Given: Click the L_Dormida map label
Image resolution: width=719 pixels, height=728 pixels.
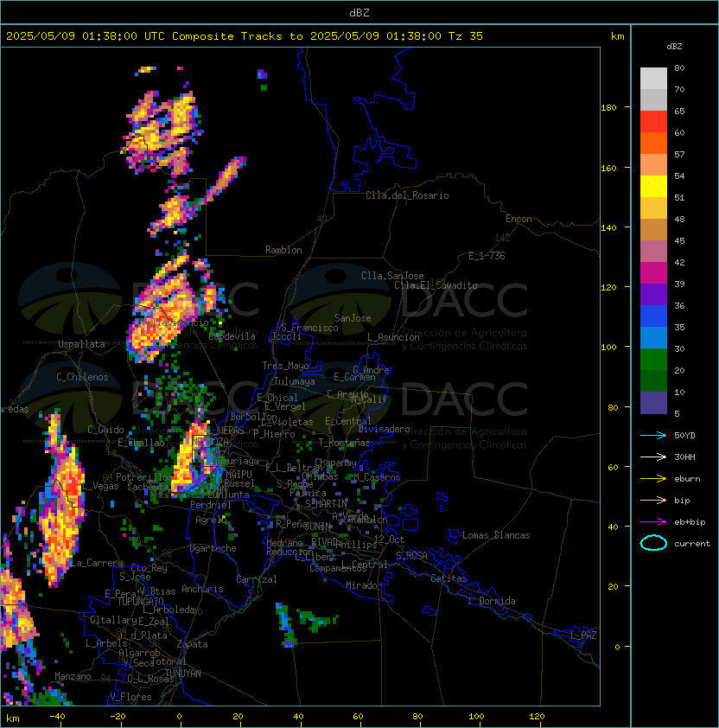Looking at the screenshot, I should (492, 601).
